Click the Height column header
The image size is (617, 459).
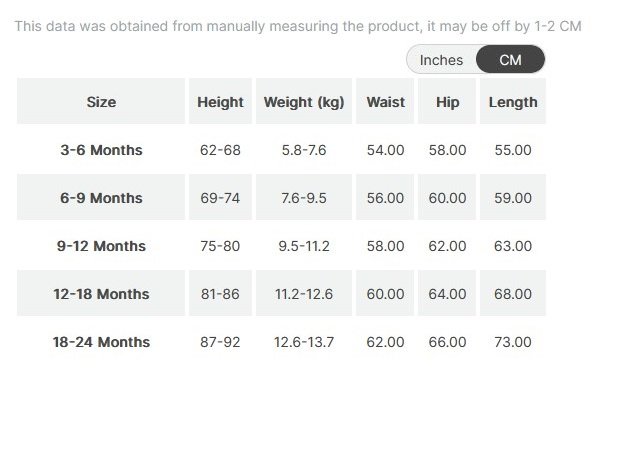click(220, 102)
